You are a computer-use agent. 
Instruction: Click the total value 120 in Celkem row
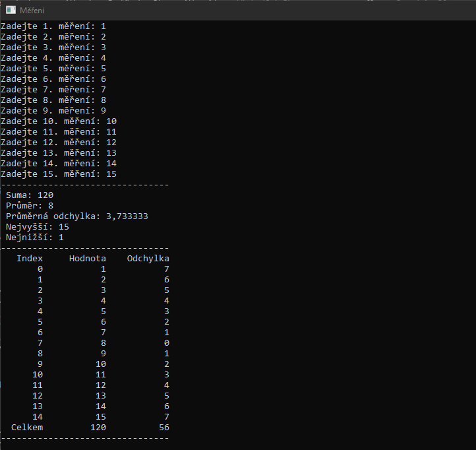tap(98, 428)
